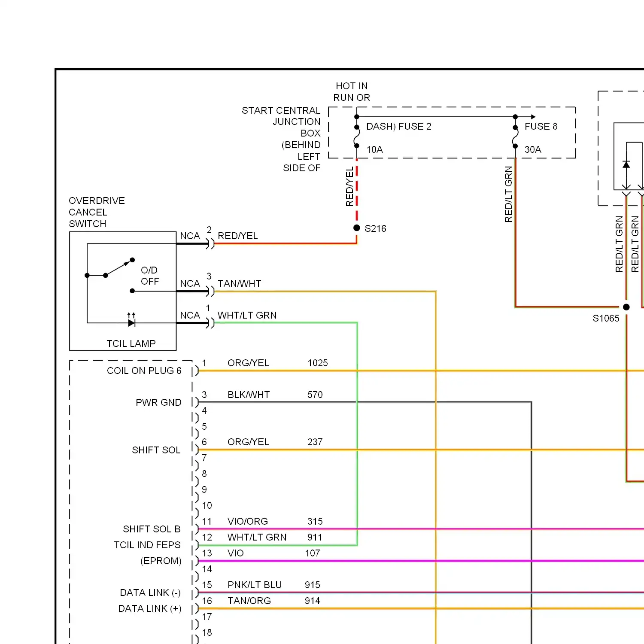Viewport: 644px width, 644px height.
Task: Click the S1065 splice dot
Action: 626,307
